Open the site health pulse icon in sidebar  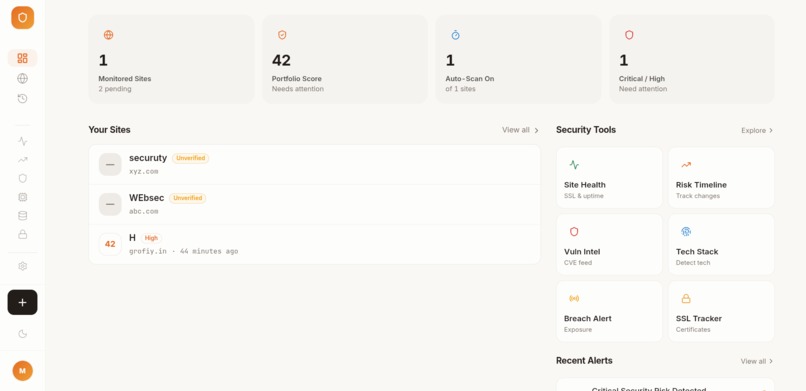[x=23, y=141]
